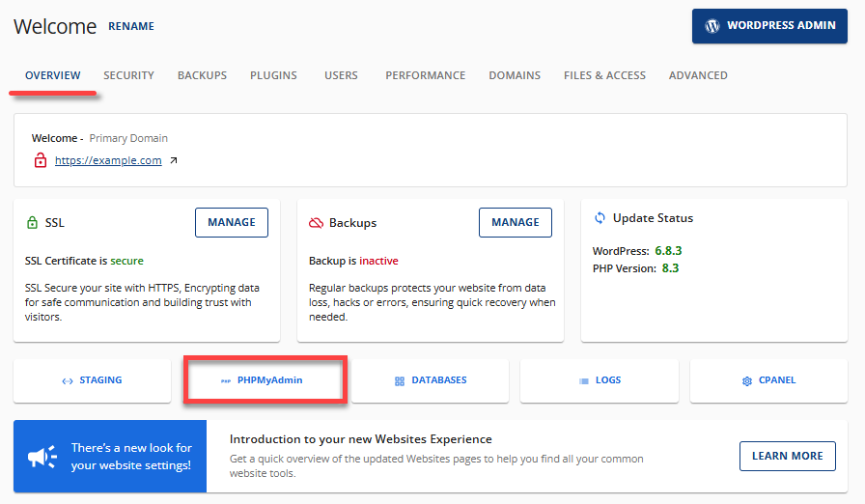The height and width of the screenshot is (504, 865).
Task: Click the red padlock icon beside example.com
Action: [x=41, y=161]
